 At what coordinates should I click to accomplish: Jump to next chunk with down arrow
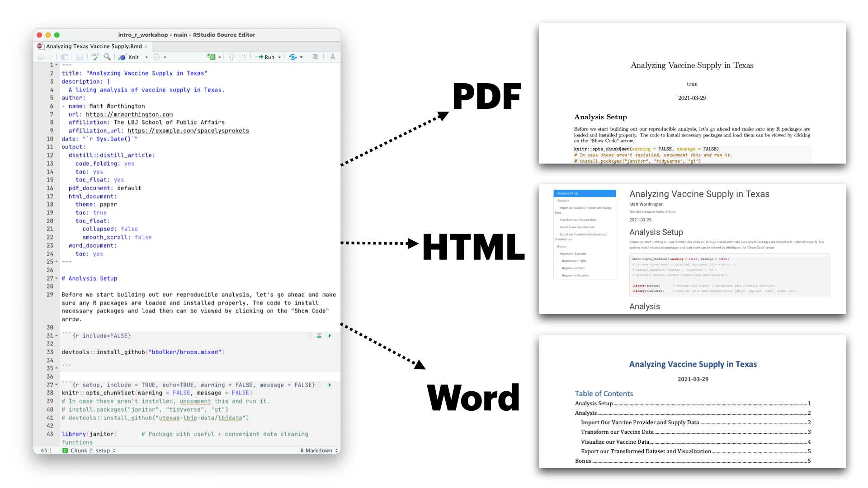[243, 57]
